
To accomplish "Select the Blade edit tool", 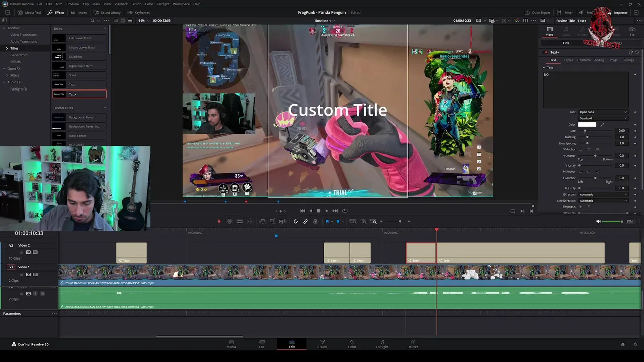I will [239, 221].
